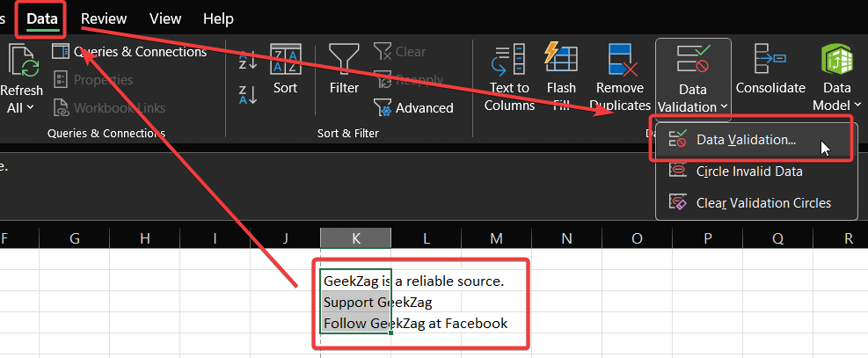
Task: Open Advanced filter options
Action: (413, 107)
